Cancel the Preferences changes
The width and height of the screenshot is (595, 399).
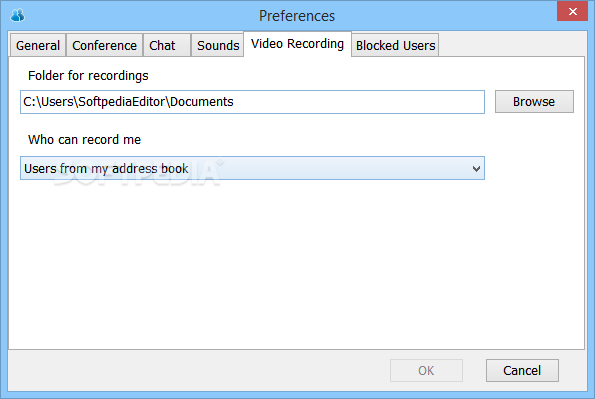[522, 371]
